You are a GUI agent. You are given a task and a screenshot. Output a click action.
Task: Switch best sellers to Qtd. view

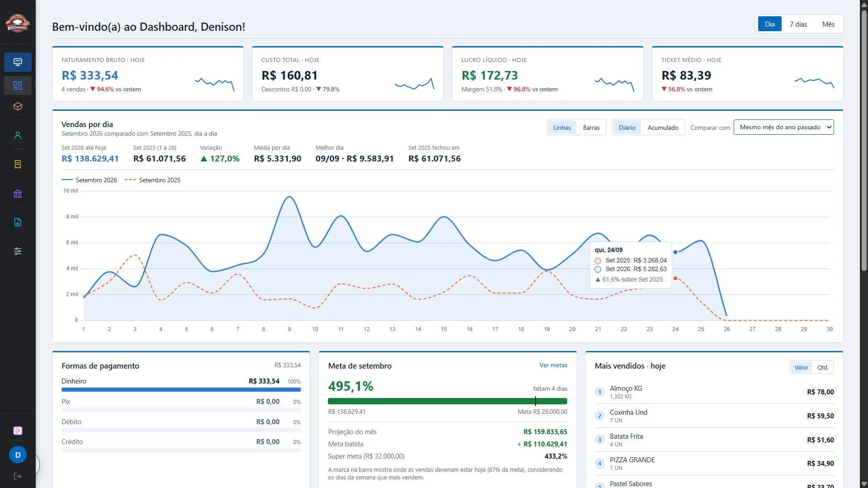(822, 367)
